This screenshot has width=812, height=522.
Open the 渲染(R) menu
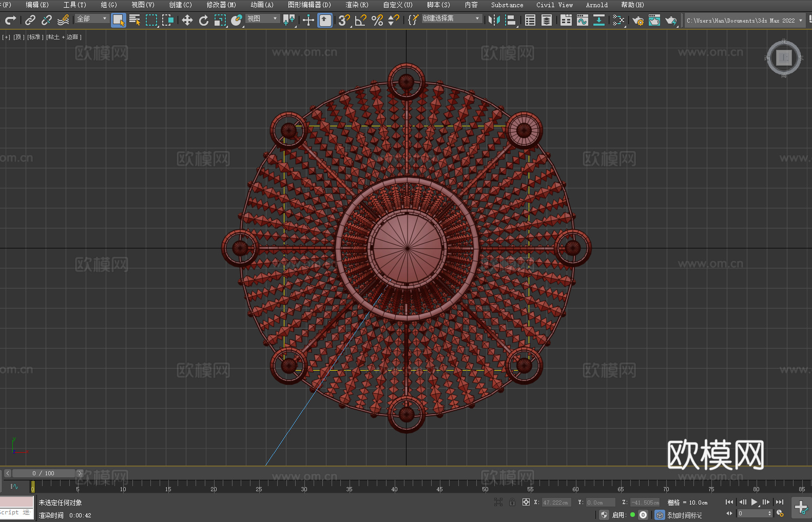(x=357, y=5)
